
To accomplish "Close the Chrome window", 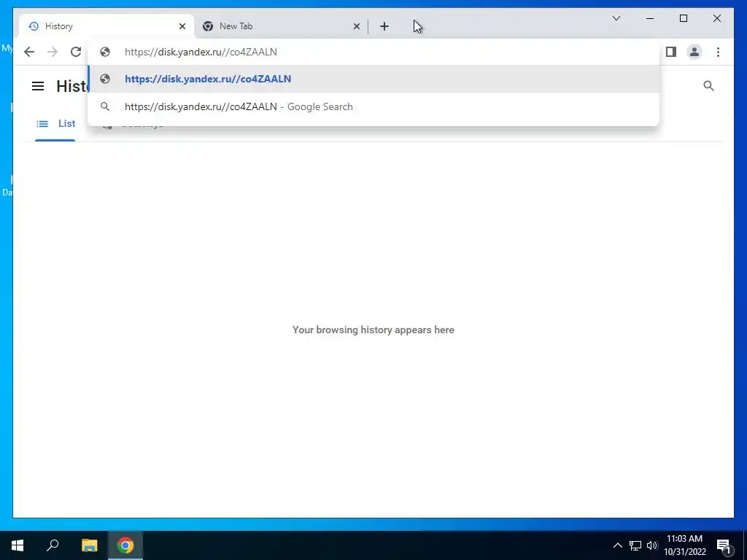I will point(716,18).
